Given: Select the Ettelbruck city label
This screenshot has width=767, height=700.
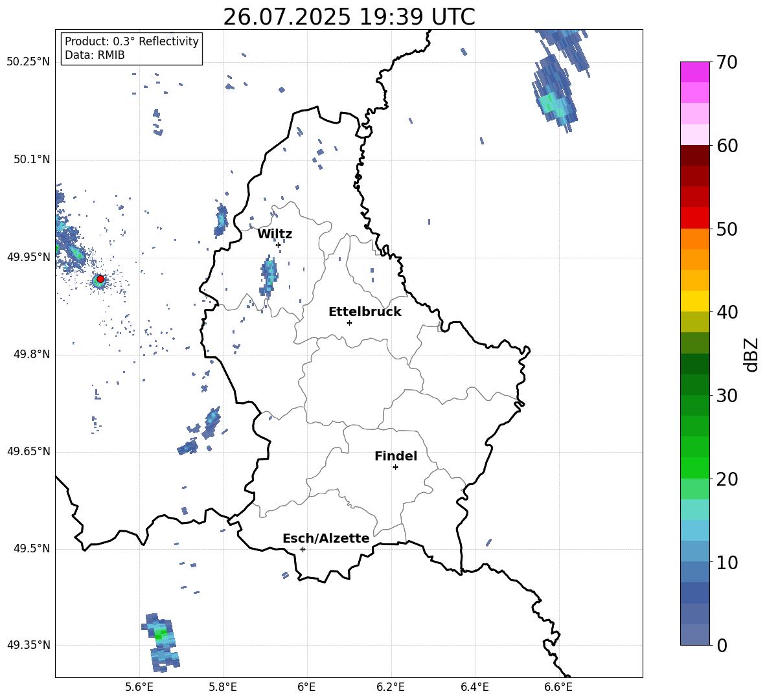Looking at the screenshot, I should pyautogui.click(x=365, y=312).
